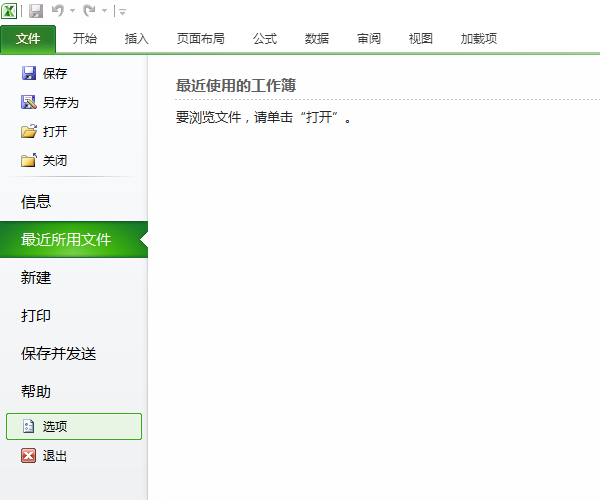Open the Redo history dropdown arrow
This screenshot has width=600, height=500.
[x=103, y=12]
